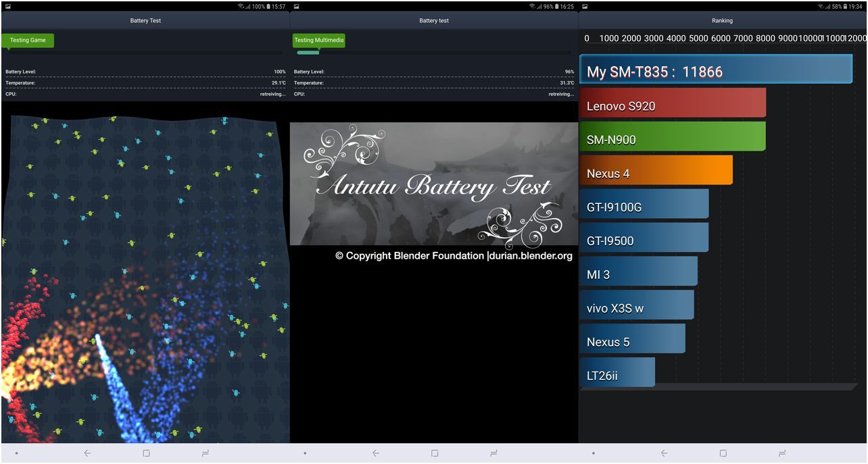
Task: Open recent apps below the Testing Game screen
Action: 205,453
